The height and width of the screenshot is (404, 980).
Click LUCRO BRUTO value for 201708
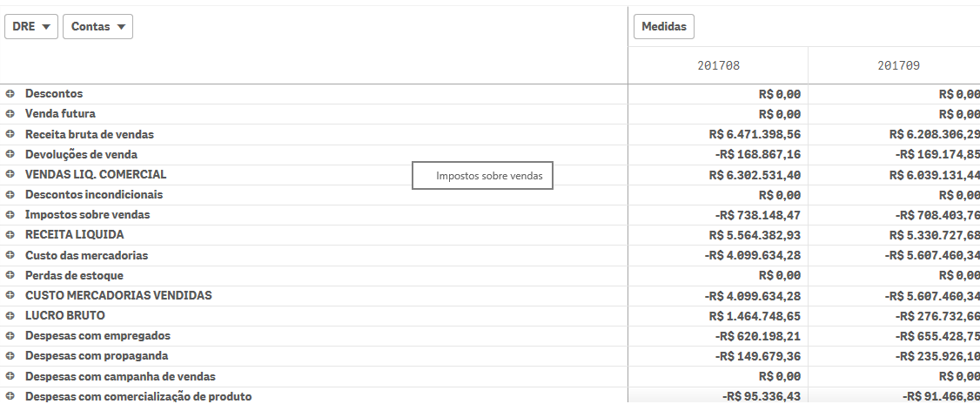pos(755,315)
